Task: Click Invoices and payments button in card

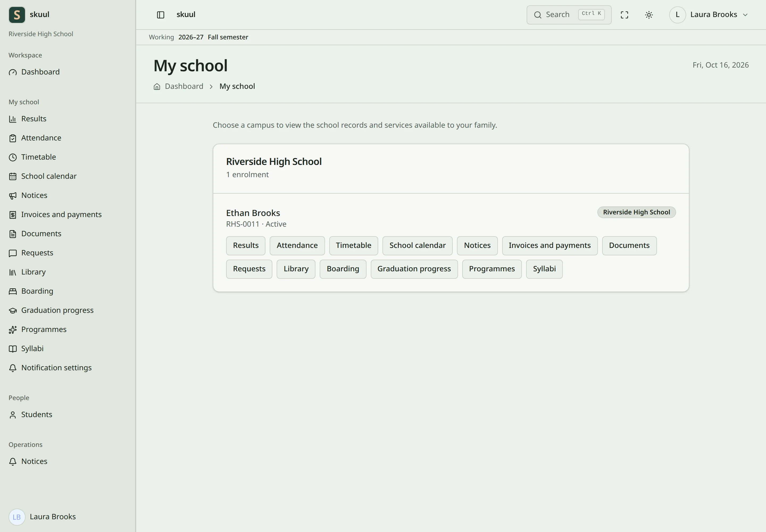Action: 550,246
